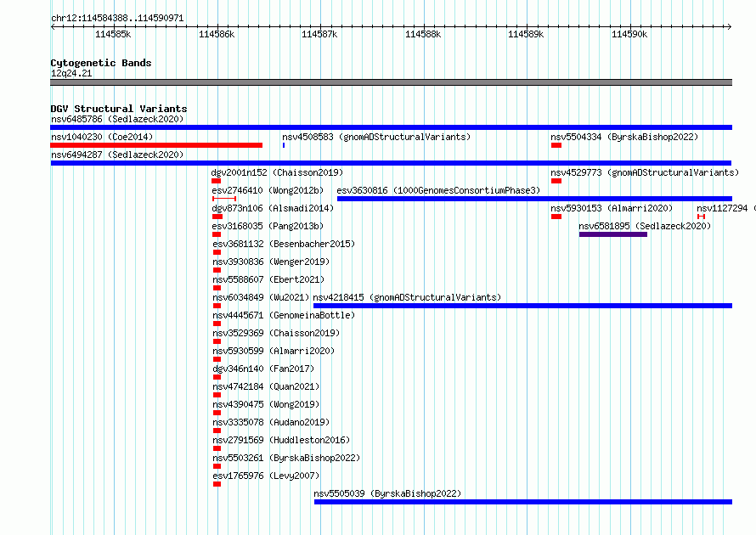The height and width of the screenshot is (535, 756).
Task: Click the red bar under nsv5504334
Action: coord(556,145)
